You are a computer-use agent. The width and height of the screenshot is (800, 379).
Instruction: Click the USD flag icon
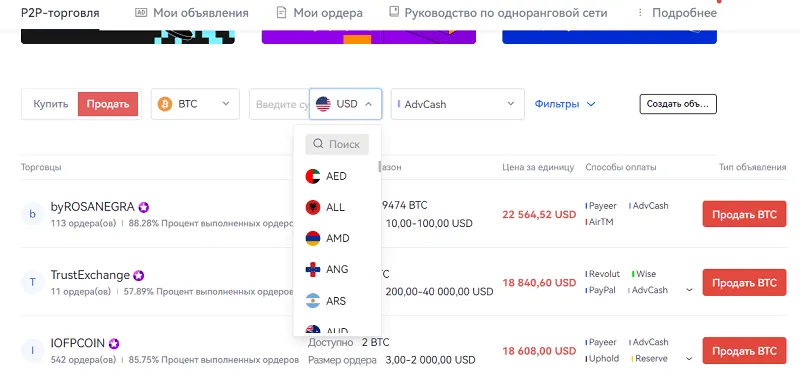(323, 104)
